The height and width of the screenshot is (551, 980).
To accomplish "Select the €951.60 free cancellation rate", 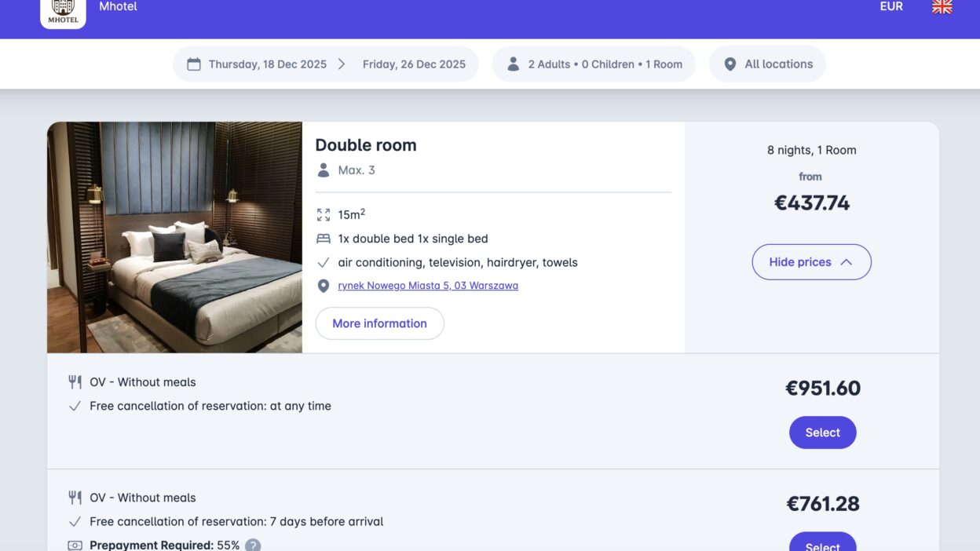I will point(822,432).
